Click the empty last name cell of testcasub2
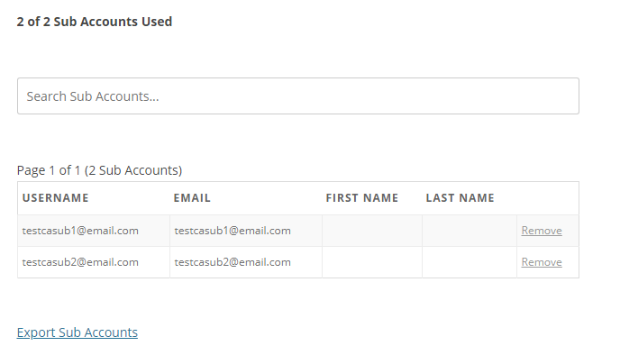Screen dimensions: 620x364 click(470, 262)
